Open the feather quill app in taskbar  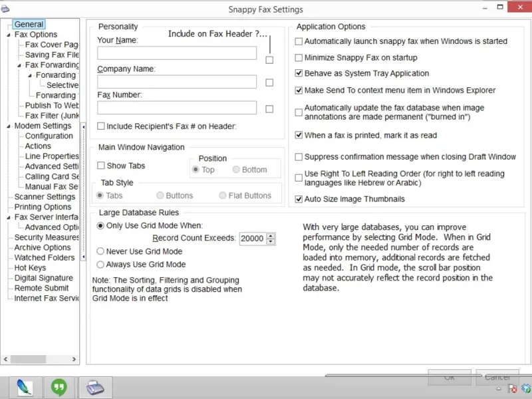pyautogui.click(x=25, y=388)
